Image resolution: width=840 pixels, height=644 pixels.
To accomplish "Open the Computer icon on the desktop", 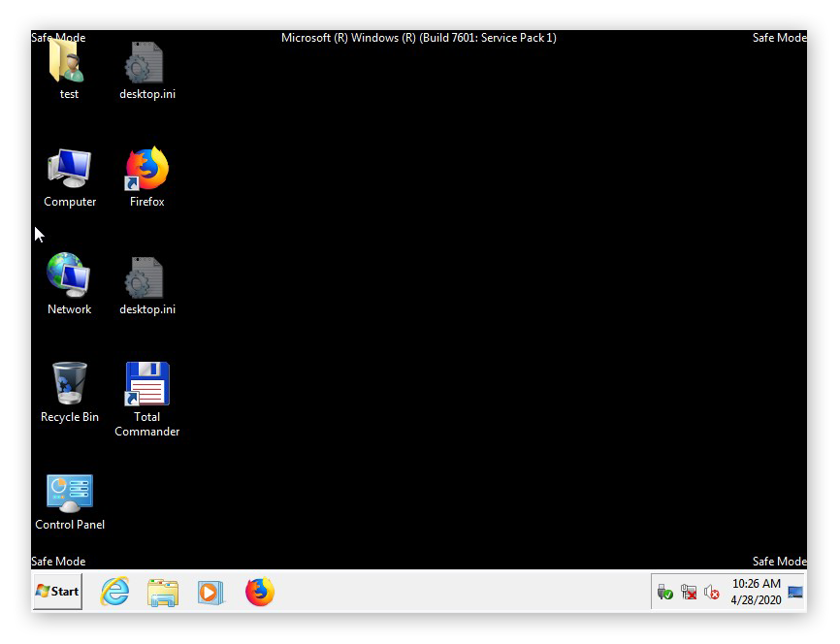I will pyautogui.click(x=69, y=167).
